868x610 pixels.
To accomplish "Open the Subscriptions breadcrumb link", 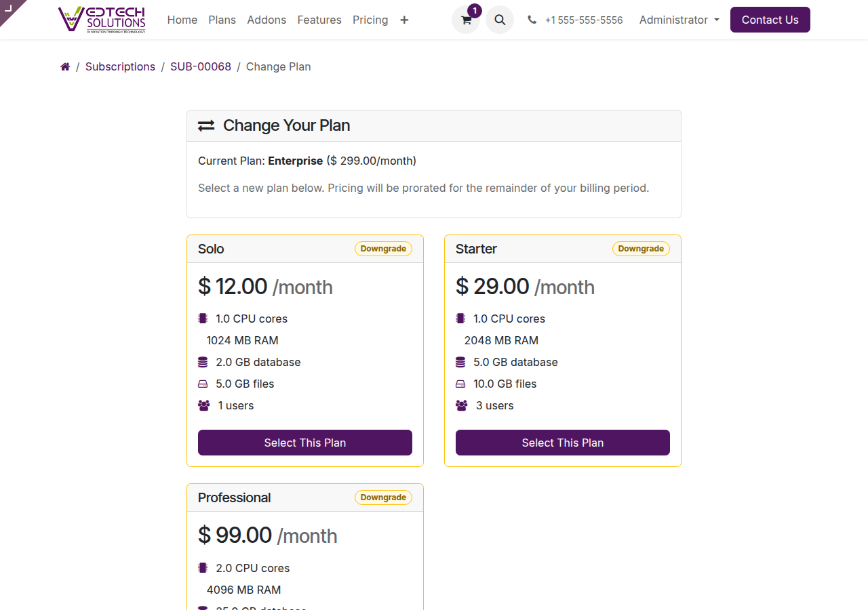I will (120, 66).
